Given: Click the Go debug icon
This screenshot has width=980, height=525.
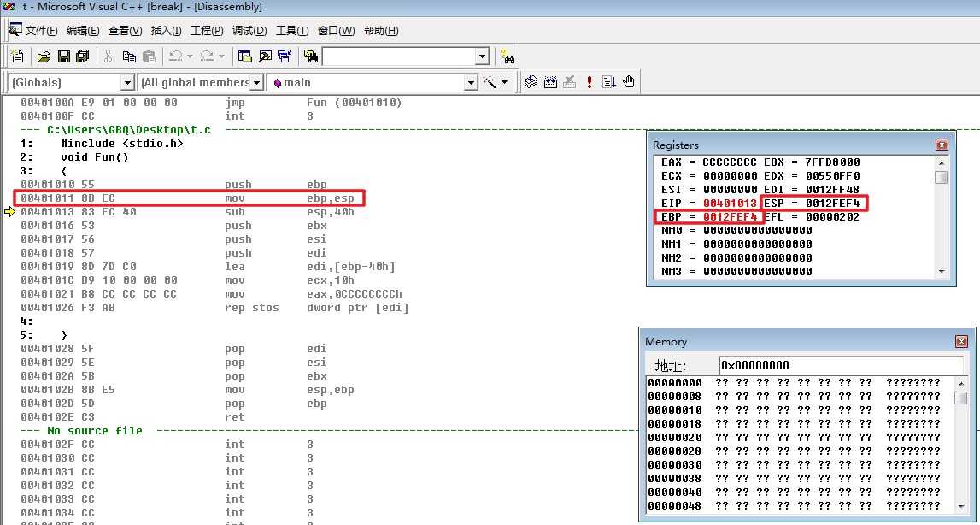Looking at the screenshot, I should 608,82.
